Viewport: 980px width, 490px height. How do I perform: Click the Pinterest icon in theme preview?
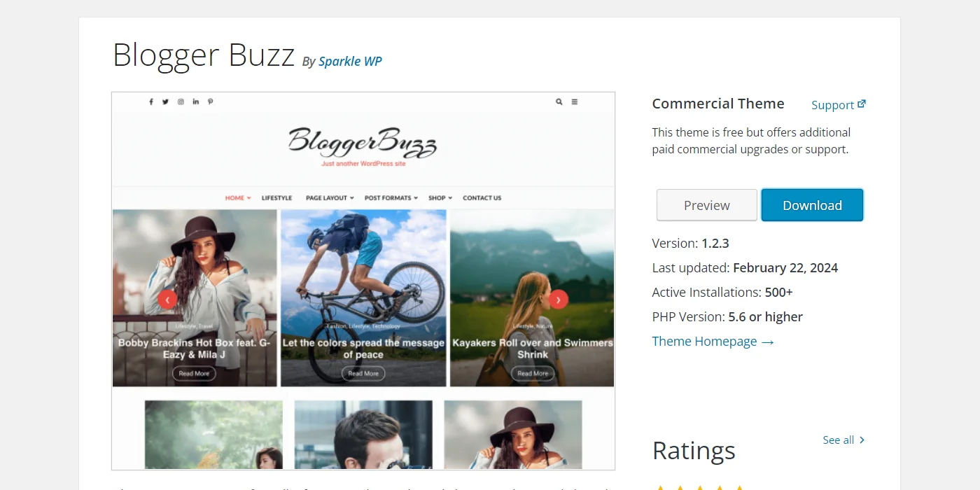pyautogui.click(x=210, y=101)
